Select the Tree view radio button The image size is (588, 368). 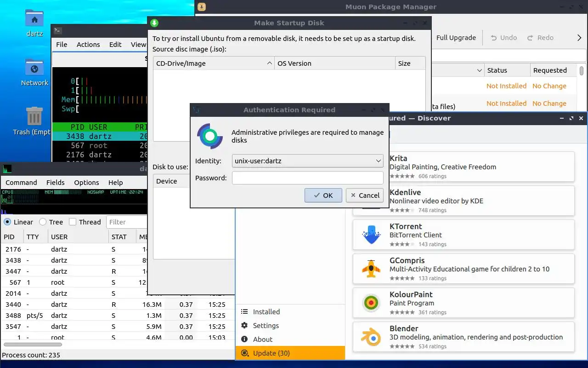click(43, 222)
